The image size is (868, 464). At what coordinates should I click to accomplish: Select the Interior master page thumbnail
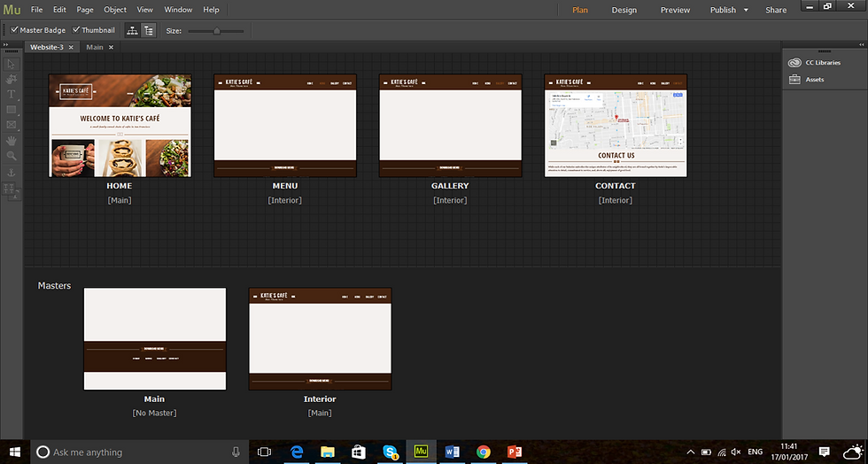click(320, 339)
